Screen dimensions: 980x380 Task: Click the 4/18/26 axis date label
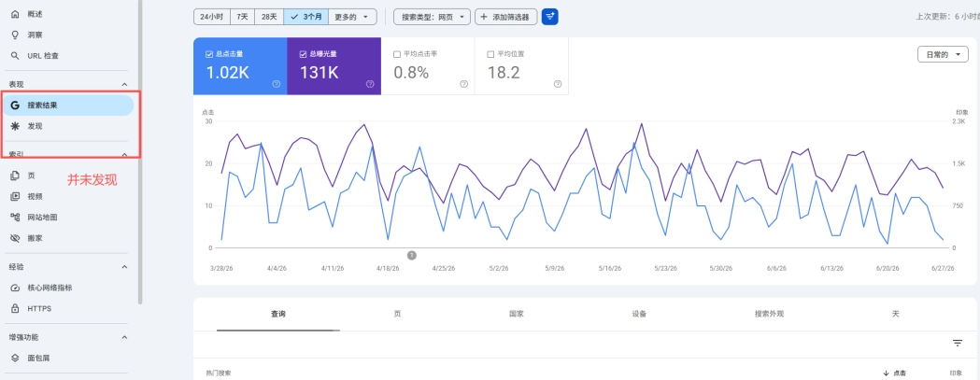(388, 268)
